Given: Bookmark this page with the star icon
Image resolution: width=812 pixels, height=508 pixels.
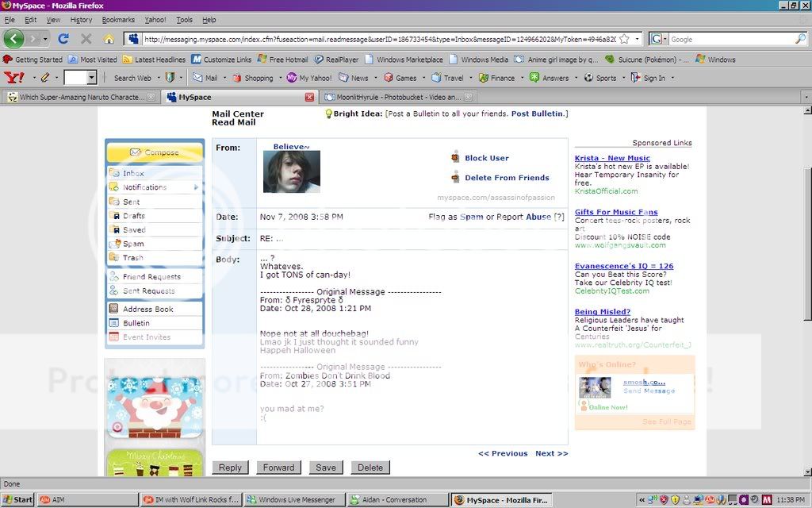Looking at the screenshot, I should click(x=625, y=39).
